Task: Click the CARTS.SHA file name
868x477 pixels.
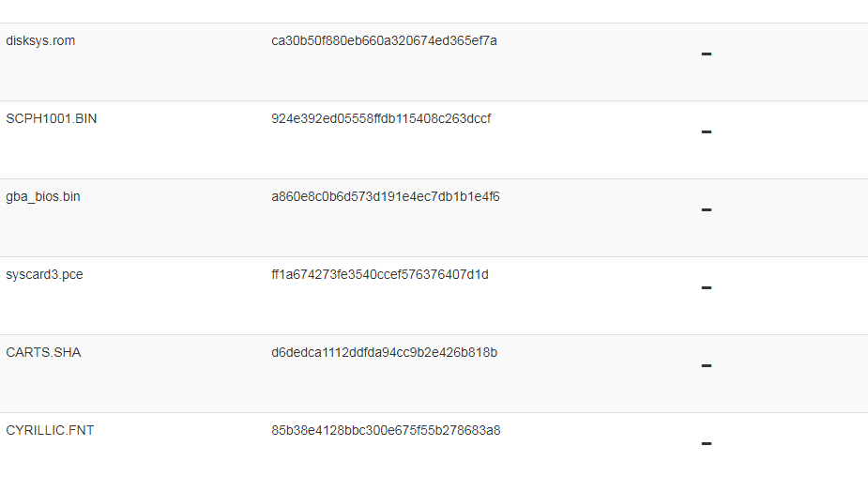Action: coord(43,352)
